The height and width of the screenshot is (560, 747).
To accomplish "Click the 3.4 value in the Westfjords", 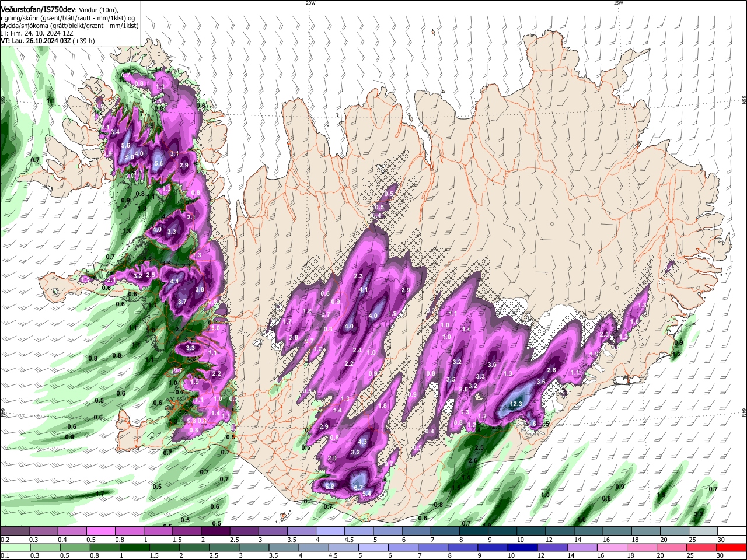I will 116,132.
